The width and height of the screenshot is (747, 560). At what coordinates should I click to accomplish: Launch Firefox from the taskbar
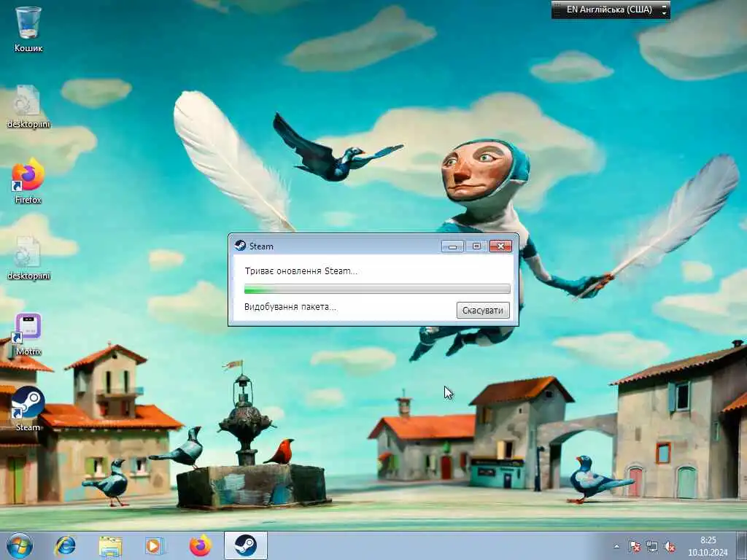pos(201,545)
